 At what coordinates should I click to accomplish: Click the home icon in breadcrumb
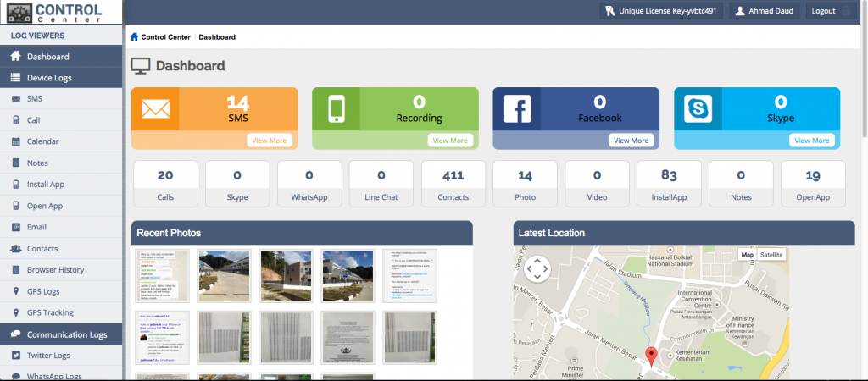[x=134, y=37]
